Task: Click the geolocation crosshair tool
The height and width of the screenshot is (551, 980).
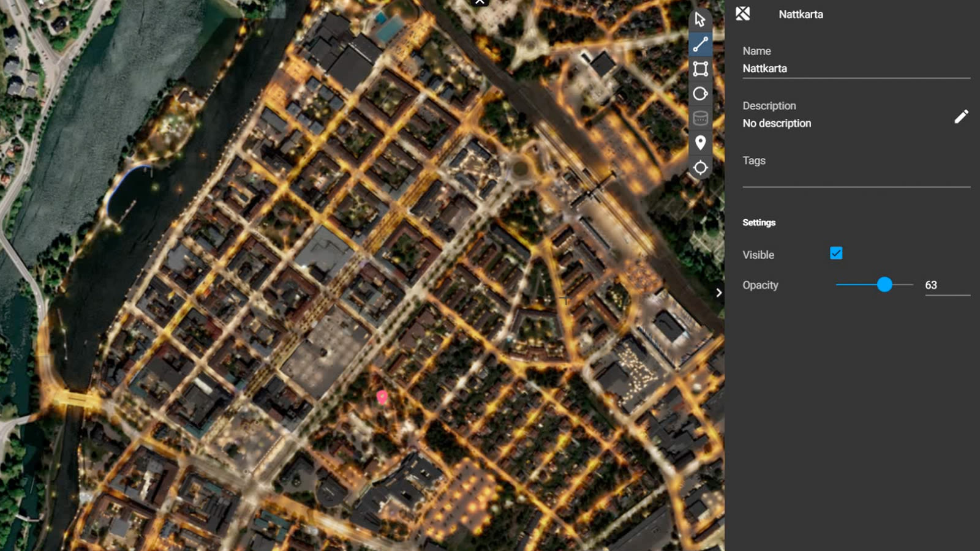Action: (700, 167)
